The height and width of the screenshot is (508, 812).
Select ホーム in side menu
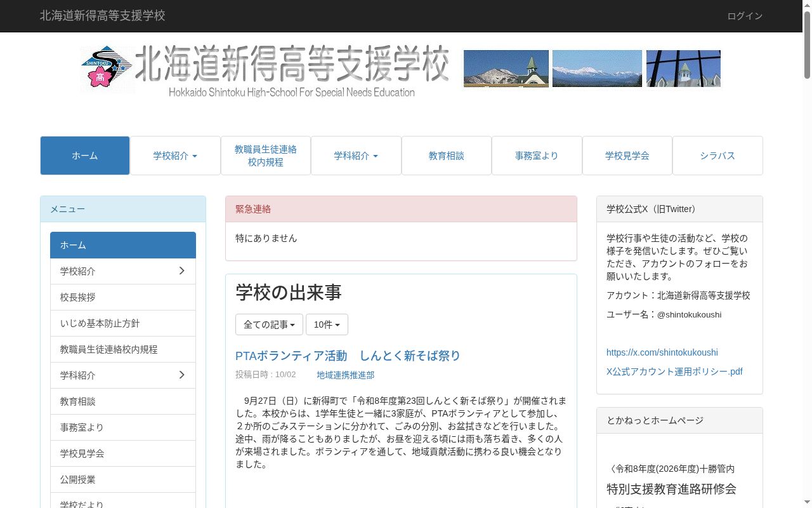(x=123, y=245)
